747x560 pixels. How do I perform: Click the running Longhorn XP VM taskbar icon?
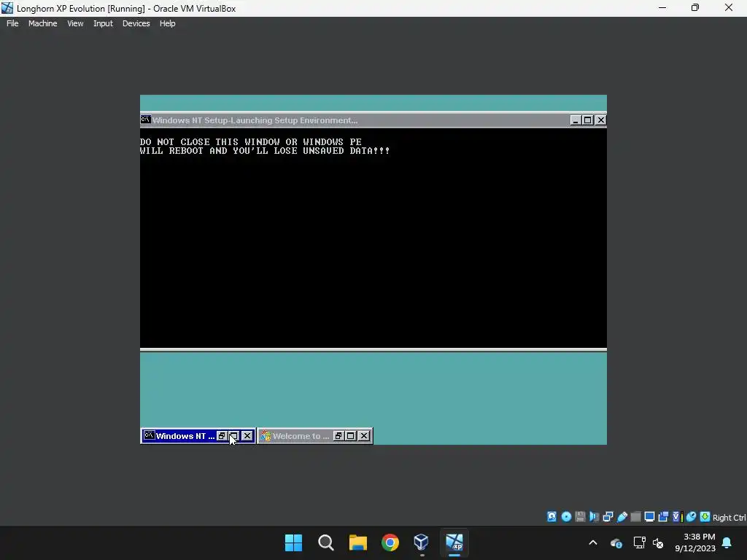(x=454, y=542)
